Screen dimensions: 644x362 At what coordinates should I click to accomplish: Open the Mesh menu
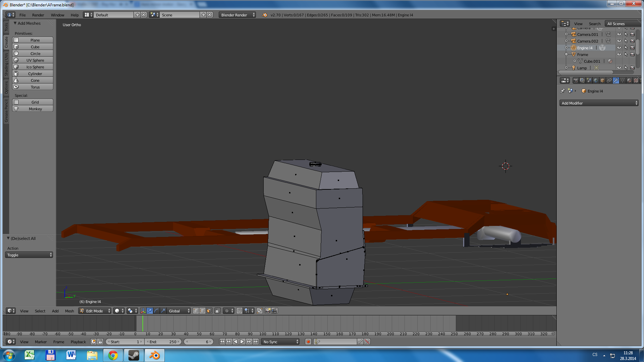69,311
